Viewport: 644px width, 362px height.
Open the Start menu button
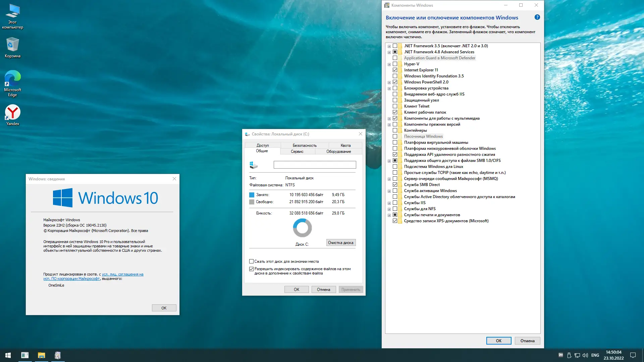coord(8,355)
